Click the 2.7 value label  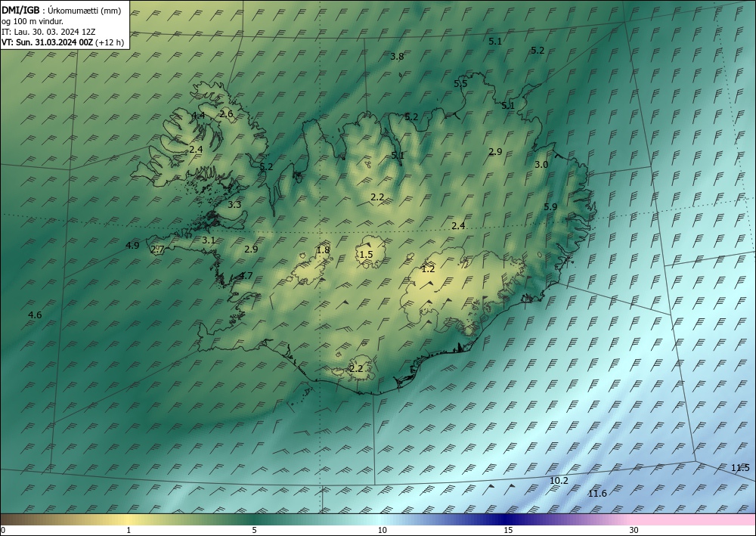pyautogui.click(x=158, y=249)
